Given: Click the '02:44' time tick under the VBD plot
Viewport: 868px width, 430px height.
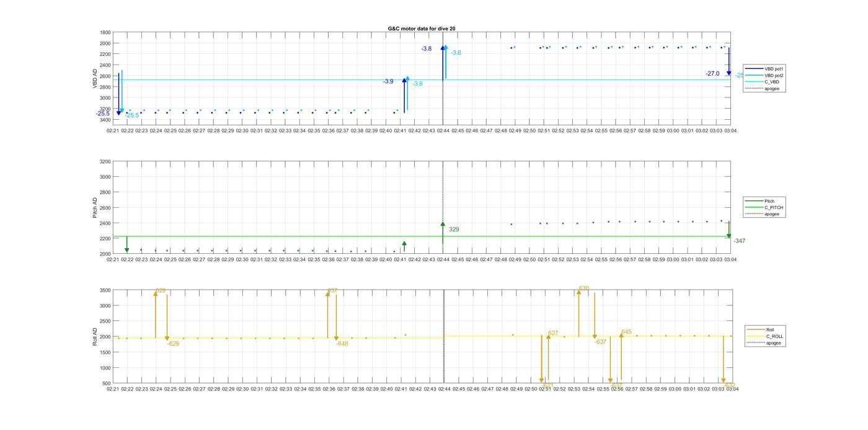Looking at the screenshot, I should pos(443,131).
